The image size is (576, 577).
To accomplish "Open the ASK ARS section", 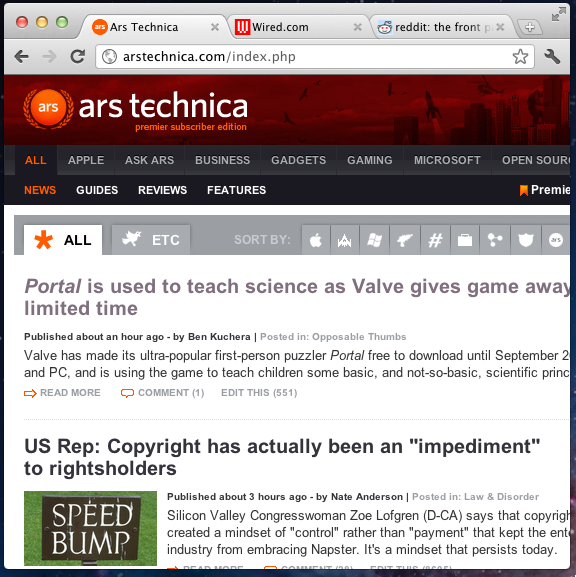I will click(149, 160).
